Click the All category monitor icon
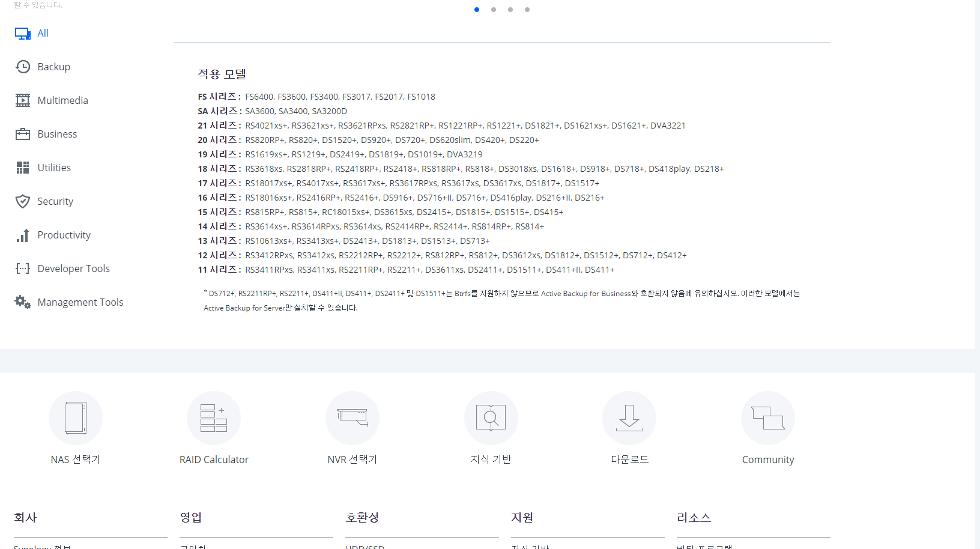The width and height of the screenshot is (980, 549). 23,34
